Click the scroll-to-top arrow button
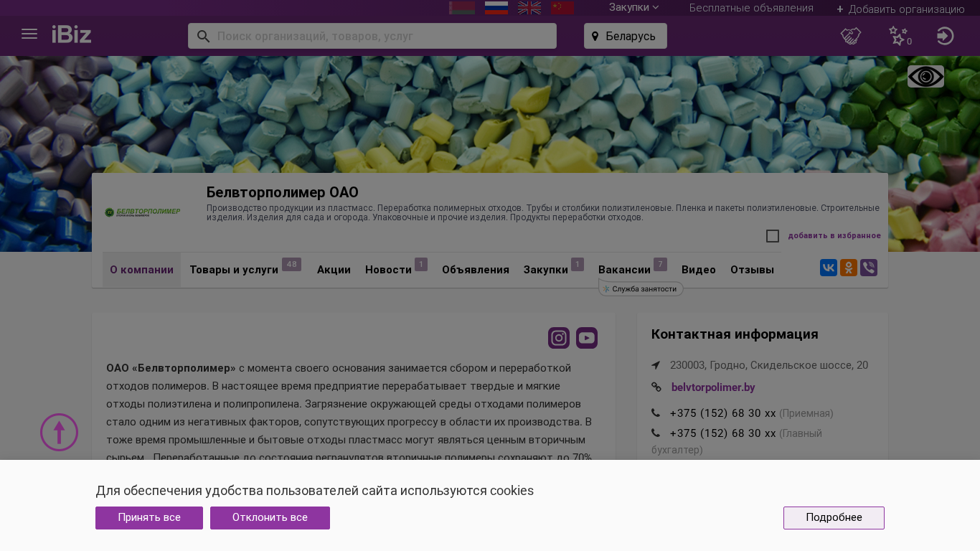980x551 pixels. 59,432
